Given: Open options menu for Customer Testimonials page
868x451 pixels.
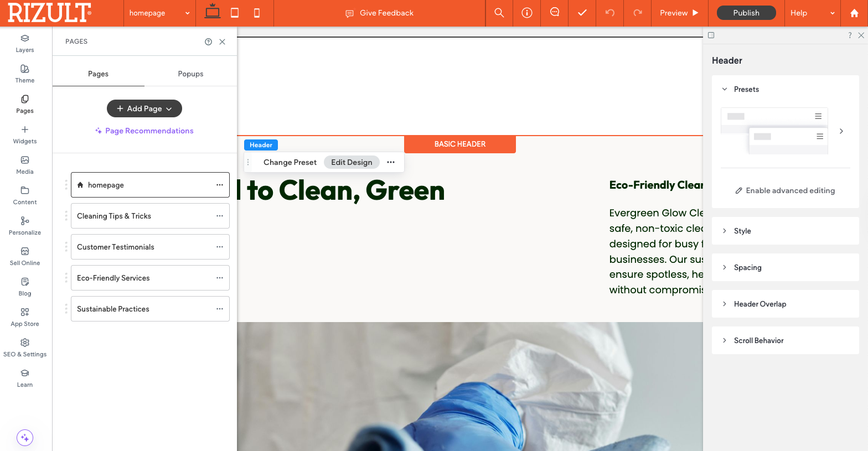Looking at the screenshot, I should [x=220, y=247].
